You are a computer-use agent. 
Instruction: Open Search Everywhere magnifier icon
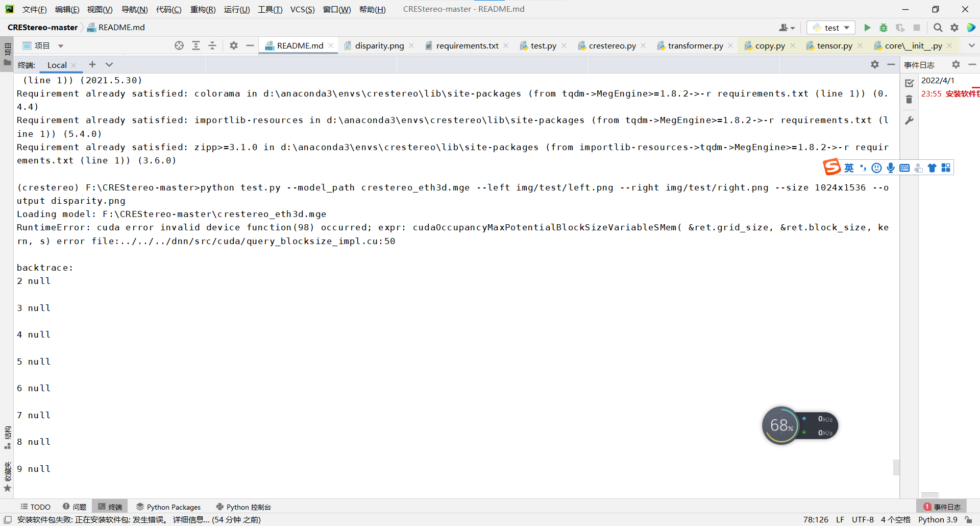(938, 28)
